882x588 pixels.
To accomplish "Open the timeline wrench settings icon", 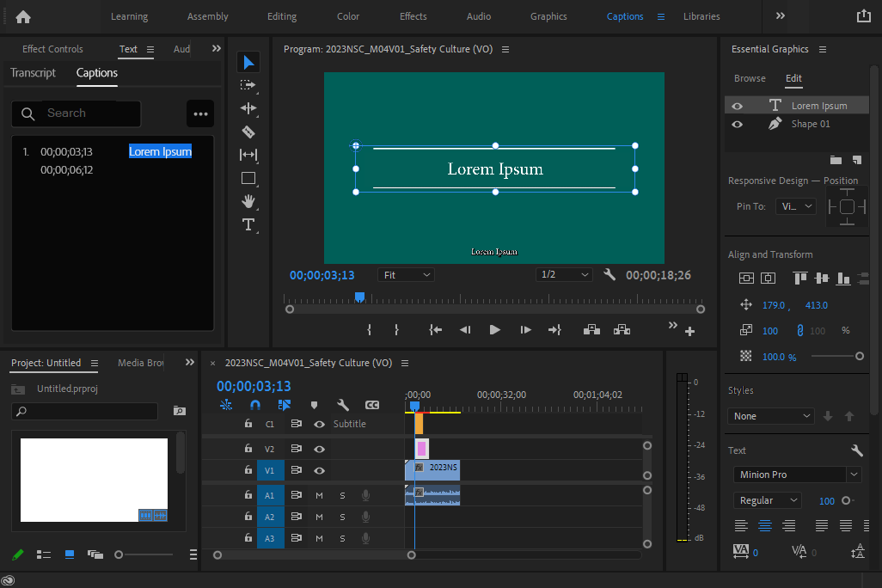I will (x=342, y=405).
